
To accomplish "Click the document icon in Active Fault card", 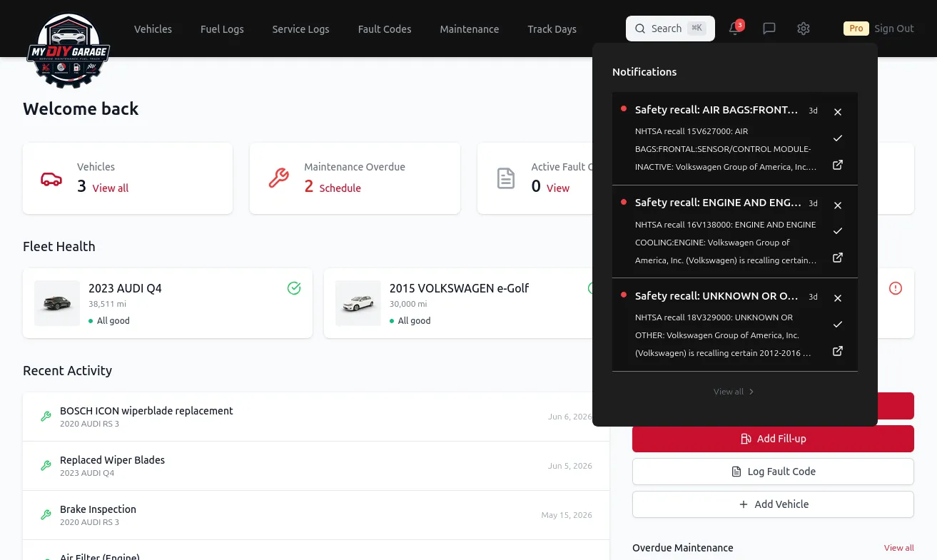I will click(x=506, y=178).
